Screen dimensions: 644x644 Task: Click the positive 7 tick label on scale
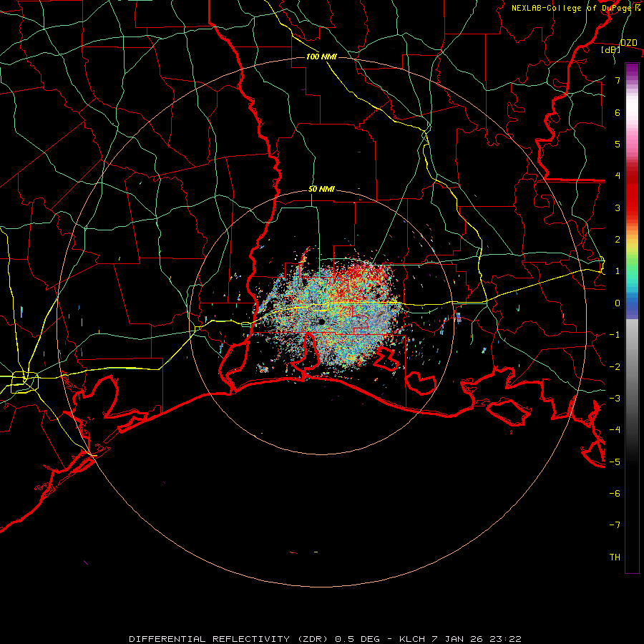(x=618, y=80)
